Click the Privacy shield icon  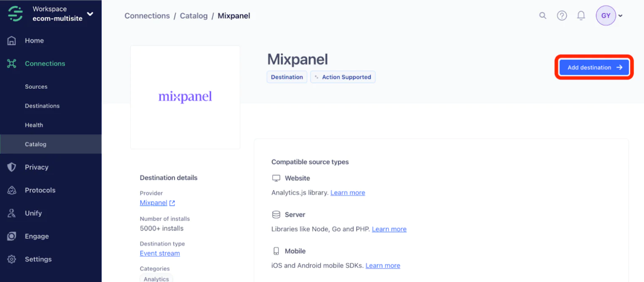coord(12,167)
